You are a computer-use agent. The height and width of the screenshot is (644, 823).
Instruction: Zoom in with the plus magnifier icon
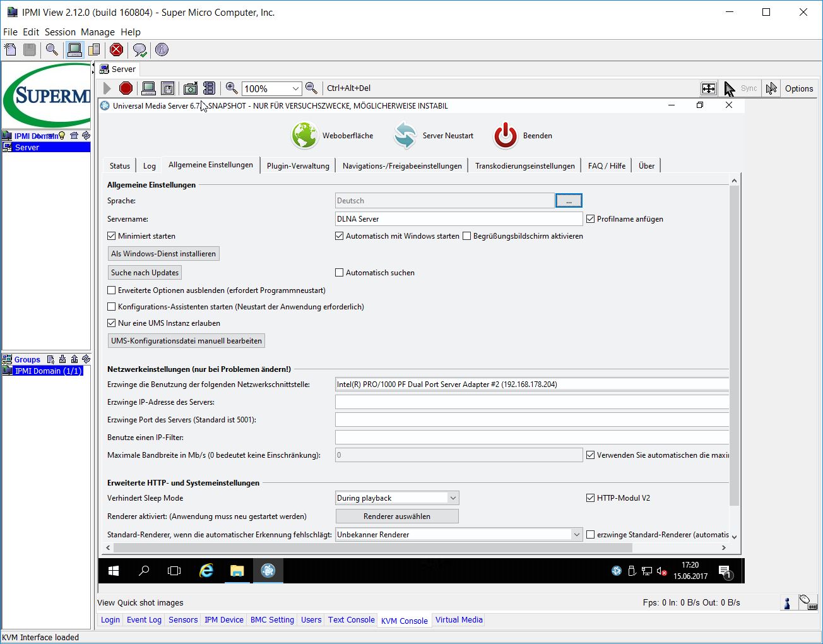coord(232,88)
